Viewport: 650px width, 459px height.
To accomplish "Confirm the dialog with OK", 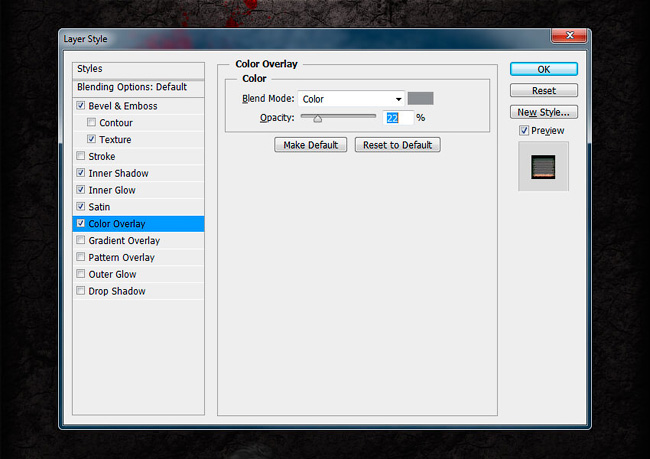I will point(544,69).
